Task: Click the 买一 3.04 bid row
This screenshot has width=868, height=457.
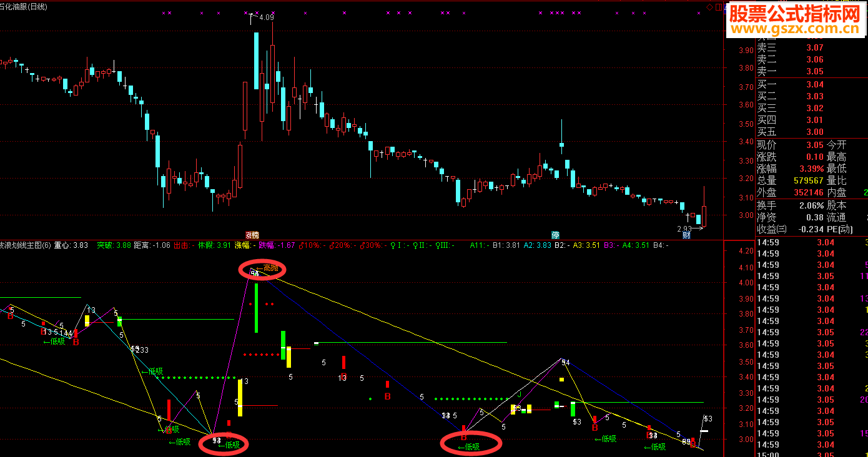Action: (790, 84)
